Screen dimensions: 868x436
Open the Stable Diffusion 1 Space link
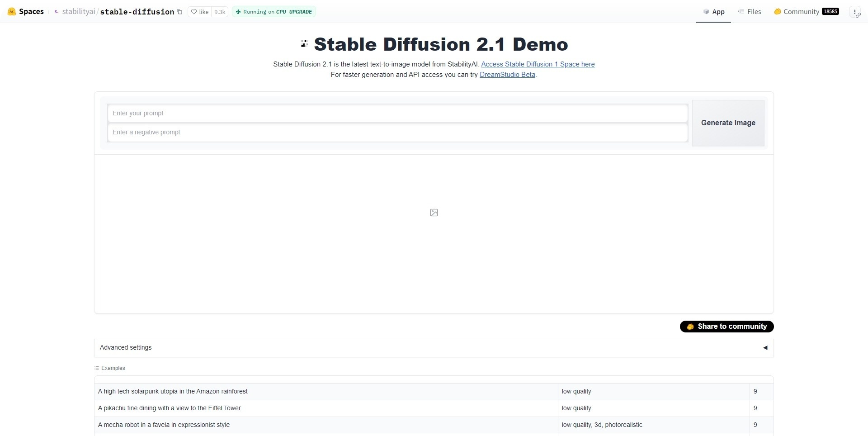click(x=538, y=64)
